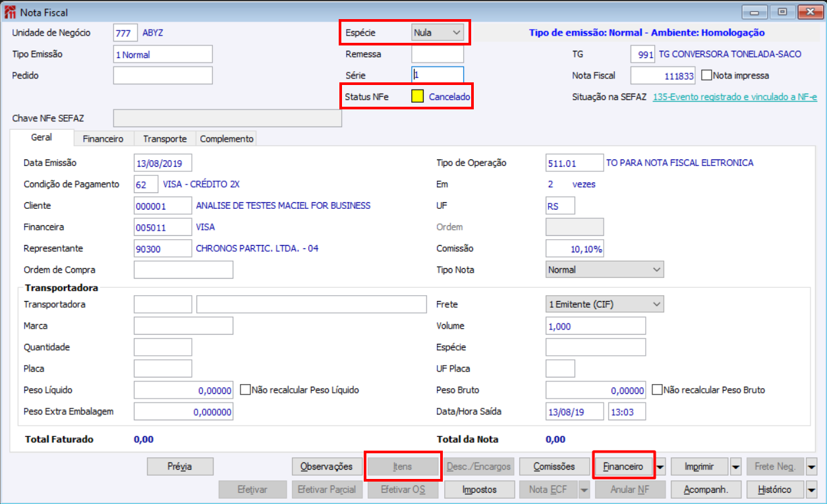Expand the arrow next to Histórico button
Image resolution: width=827 pixels, height=504 pixels.
812,490
